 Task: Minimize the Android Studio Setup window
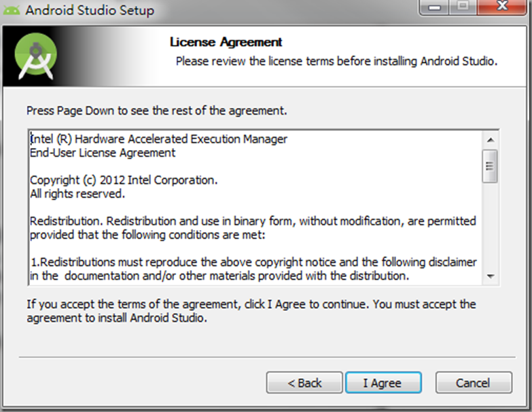coord(435,7)
